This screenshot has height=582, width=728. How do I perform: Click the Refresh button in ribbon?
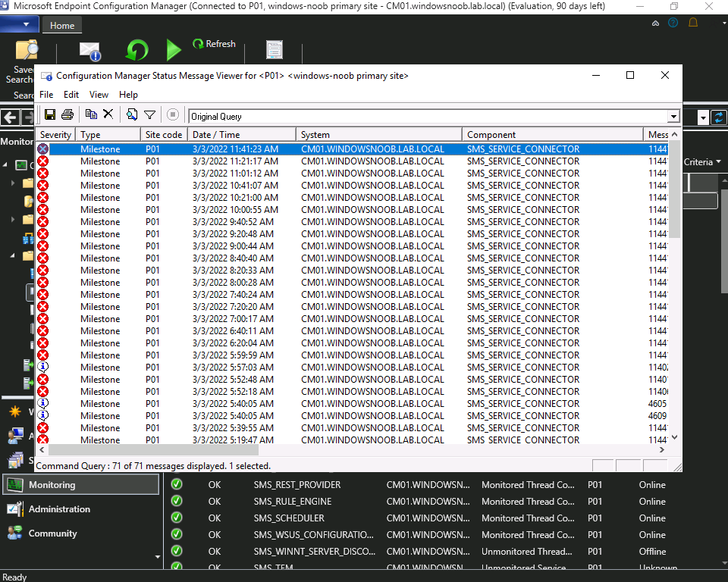click(x=214, y=44)
